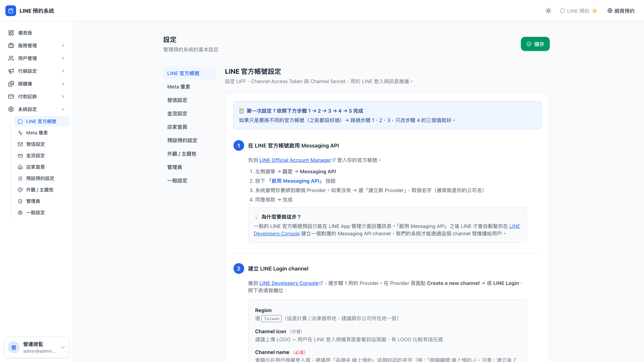Screen dimensions: 644x362
Task: Click the activity pulse icon of Meta 像素
Action: pyautogui.click(x=20, y=133)
